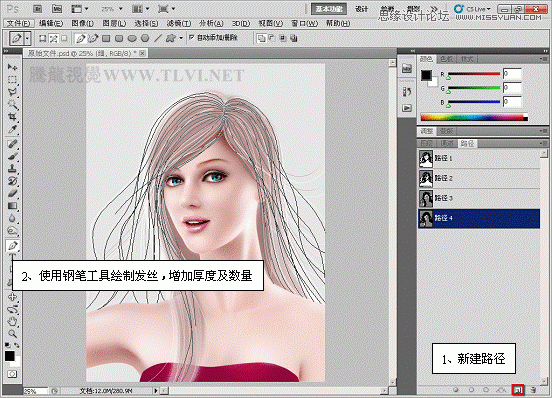Select the Lasso tool
The height and width of the screenshot is (398, 552).
point(12,92)
